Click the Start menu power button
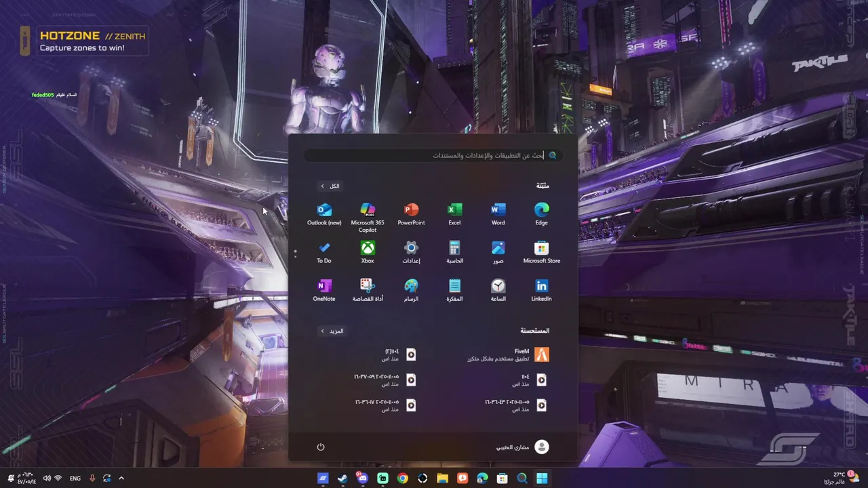The image size is (868, 488). (x=321, y=447)
